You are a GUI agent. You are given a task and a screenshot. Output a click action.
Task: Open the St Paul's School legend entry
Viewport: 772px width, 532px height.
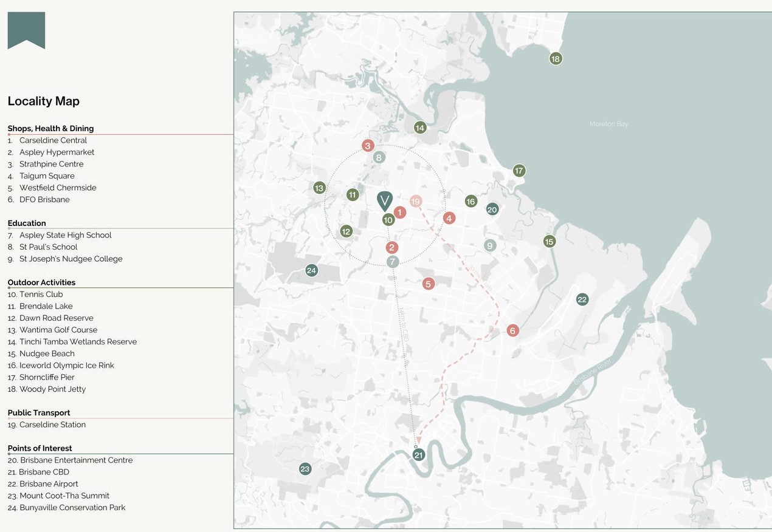coord(48,247)
